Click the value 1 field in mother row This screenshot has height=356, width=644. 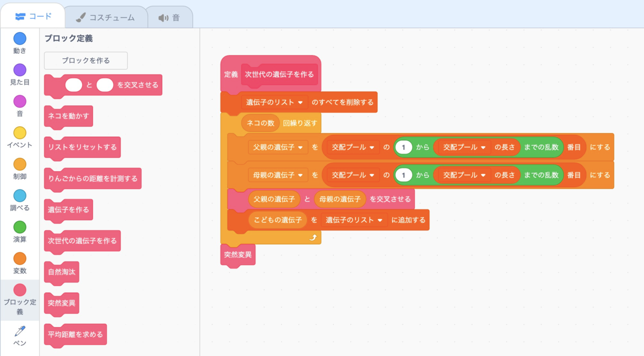pos(403,175)
